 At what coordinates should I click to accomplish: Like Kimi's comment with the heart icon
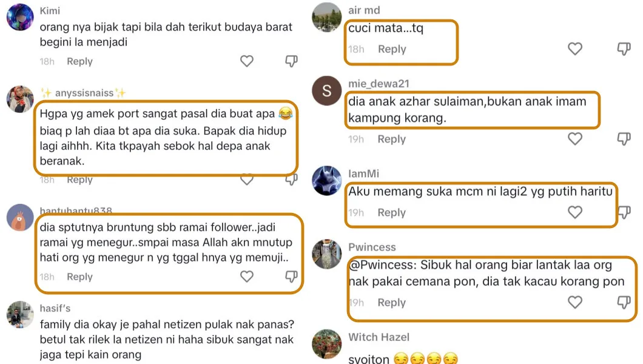(246, 61)
